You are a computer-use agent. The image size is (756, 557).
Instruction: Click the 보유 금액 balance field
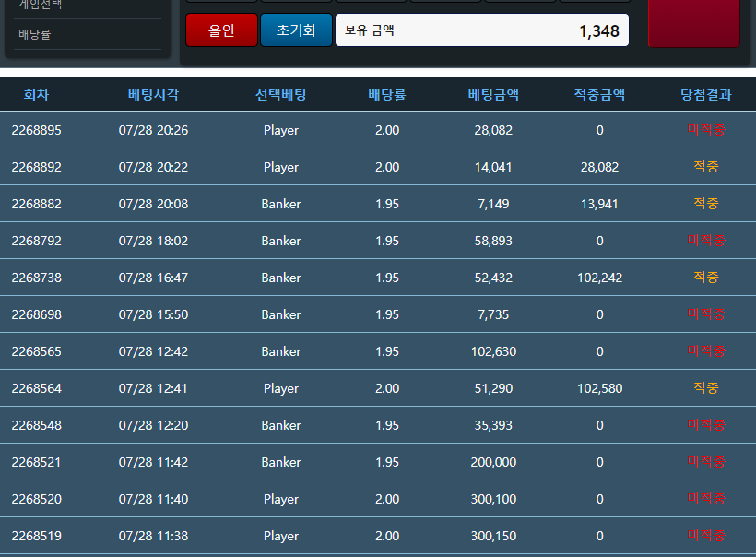coord(482,30)
